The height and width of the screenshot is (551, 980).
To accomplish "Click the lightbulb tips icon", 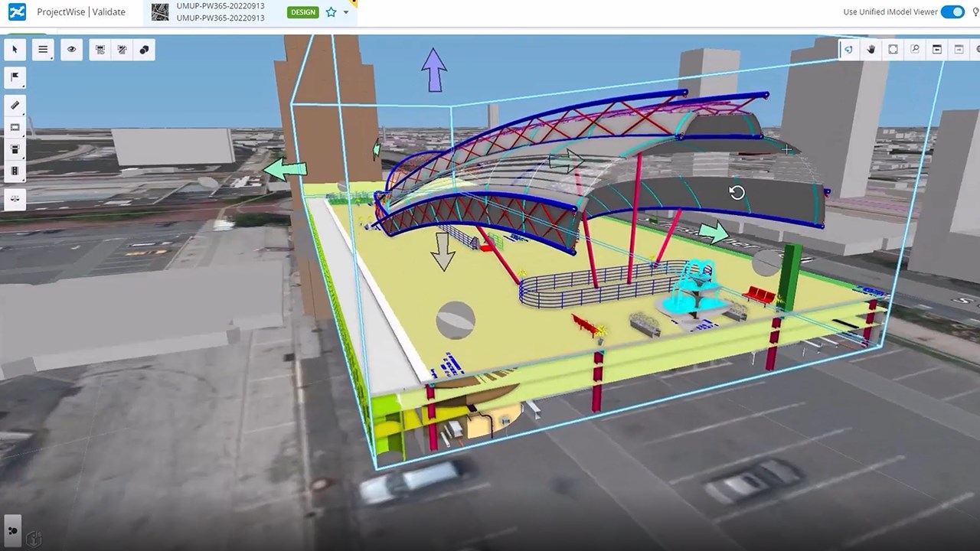I will (975, 11).
